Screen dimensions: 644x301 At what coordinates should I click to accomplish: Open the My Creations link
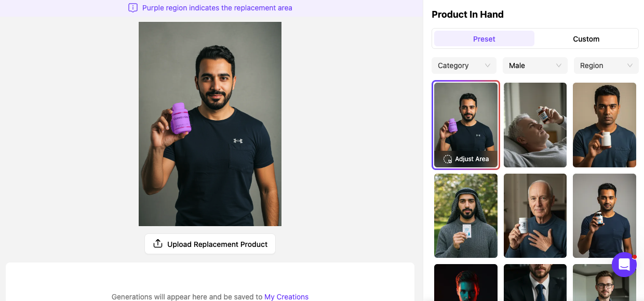286,297
